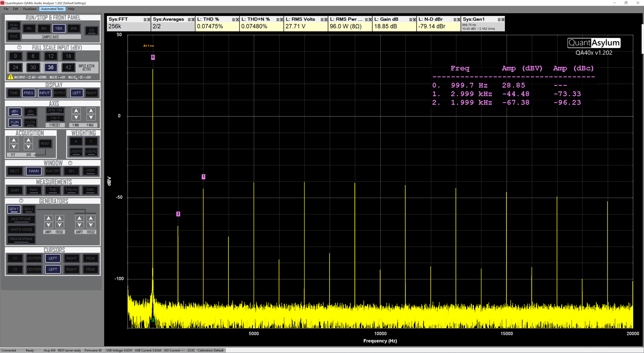644x353 pixels.
Task: Click the acquisition RESET button
Action: point(45,143)
